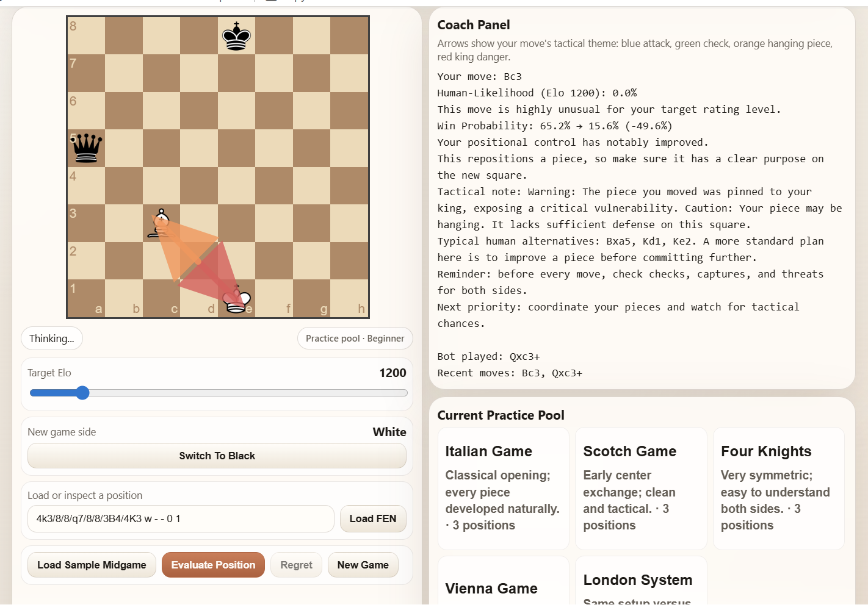Click Load Sample Midgame button
The height and width of the screenshot is (613, 868).
pos(92,565)
